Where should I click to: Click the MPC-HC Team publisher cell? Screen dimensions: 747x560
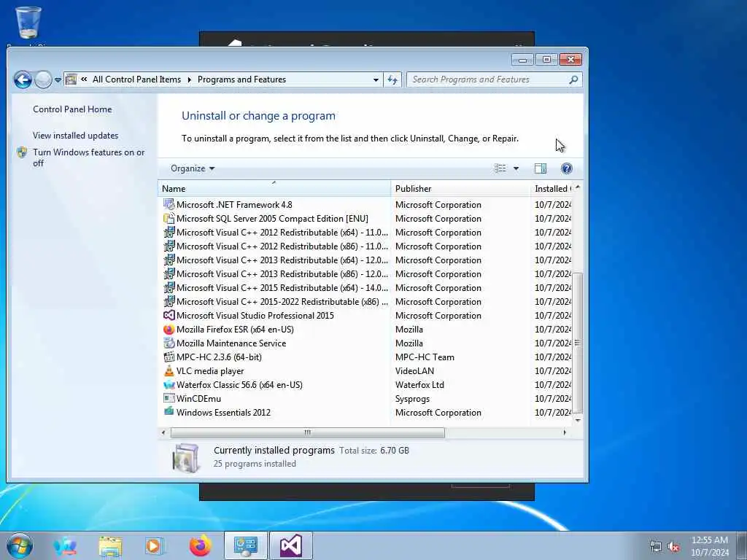pyautogui.click(x=425, y=357)
